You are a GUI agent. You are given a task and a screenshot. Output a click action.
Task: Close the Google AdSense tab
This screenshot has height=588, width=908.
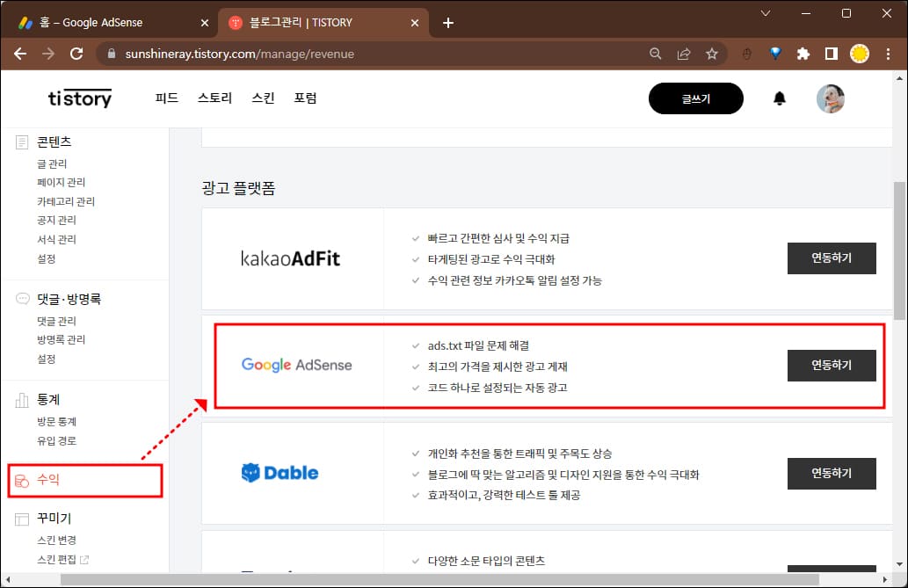click(x=205, y=23)
